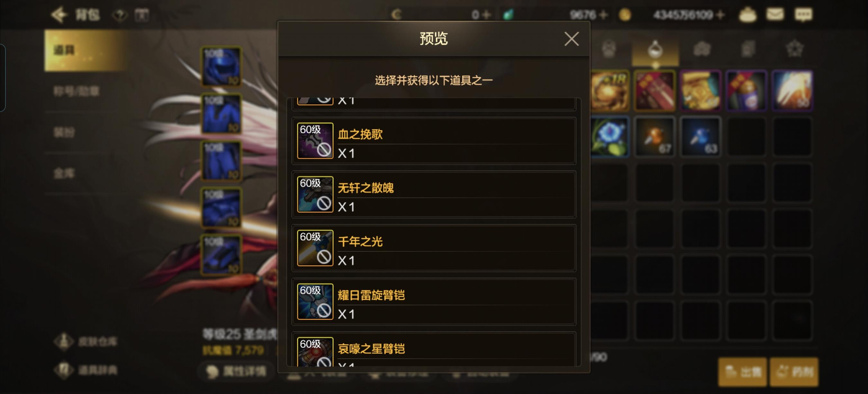Select the yellow scroll map item

tap(701, 90)
